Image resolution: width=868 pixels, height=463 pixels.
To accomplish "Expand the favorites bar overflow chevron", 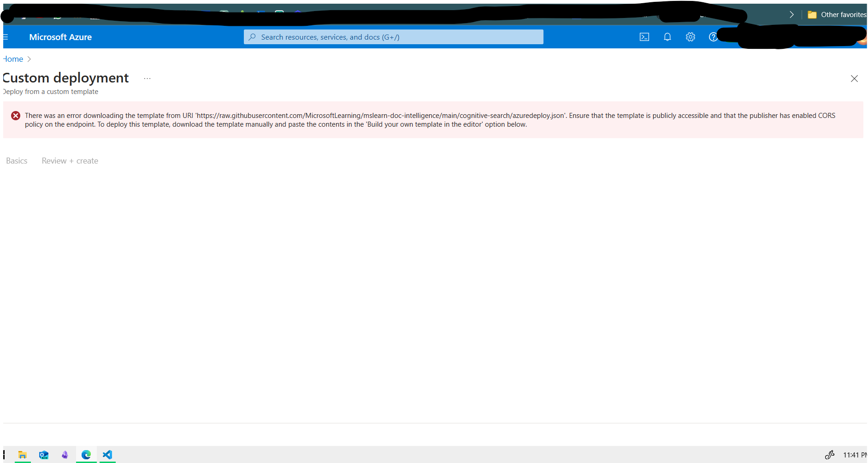I will coord(792,15).
